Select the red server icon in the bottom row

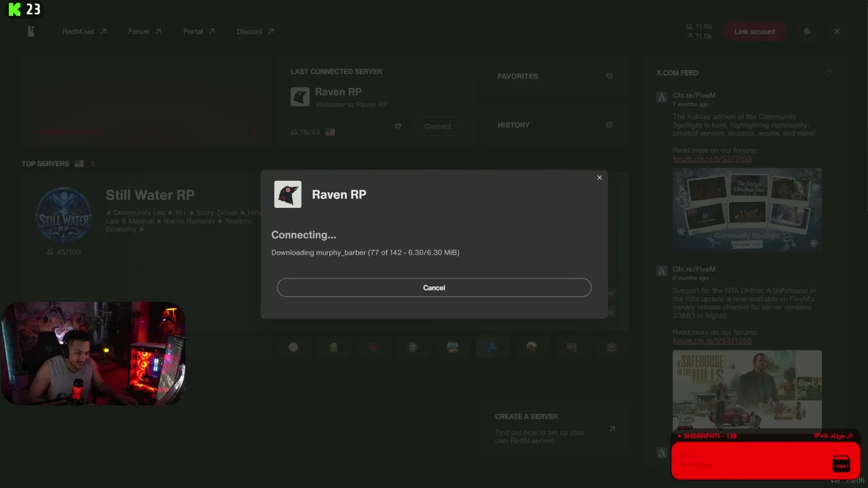point(372,347)
